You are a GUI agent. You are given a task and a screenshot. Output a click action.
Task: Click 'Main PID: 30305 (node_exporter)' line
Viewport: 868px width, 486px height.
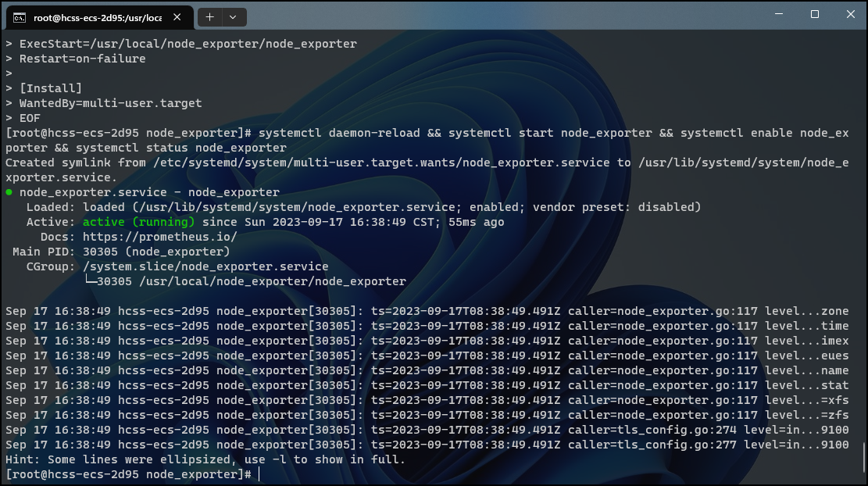121,252
